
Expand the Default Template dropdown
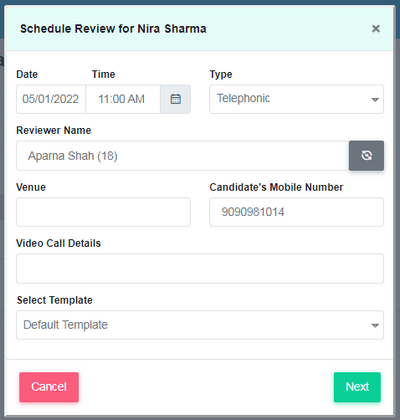pyautogui.click(x=200, y=325)
